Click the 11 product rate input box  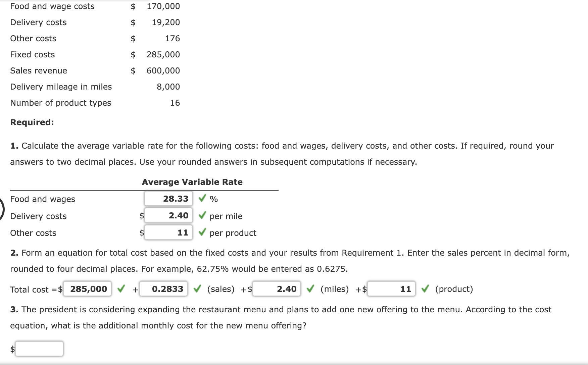coord(391,289)
